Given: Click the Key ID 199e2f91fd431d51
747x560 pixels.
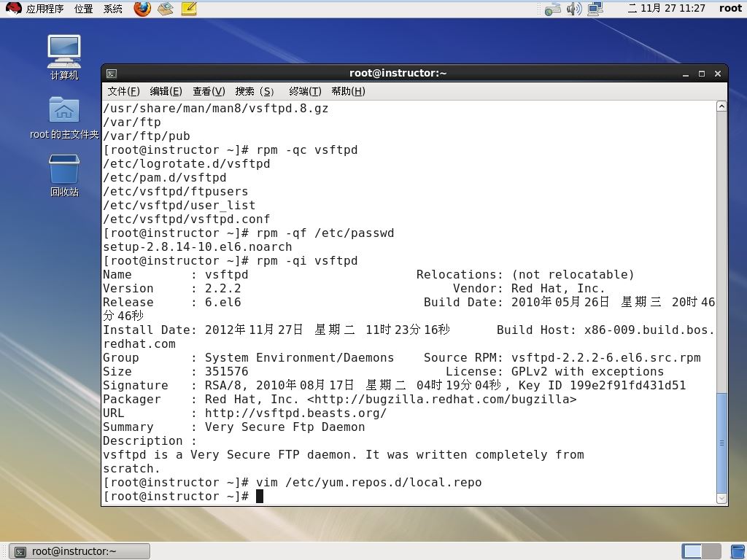Looking at the screenshot, I should pos(628,385).
